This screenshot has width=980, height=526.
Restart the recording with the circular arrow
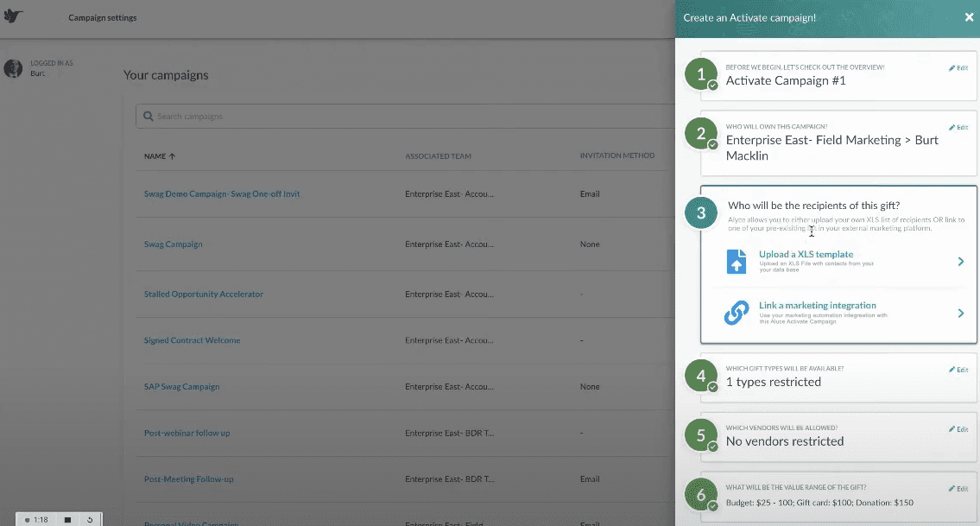90,520
